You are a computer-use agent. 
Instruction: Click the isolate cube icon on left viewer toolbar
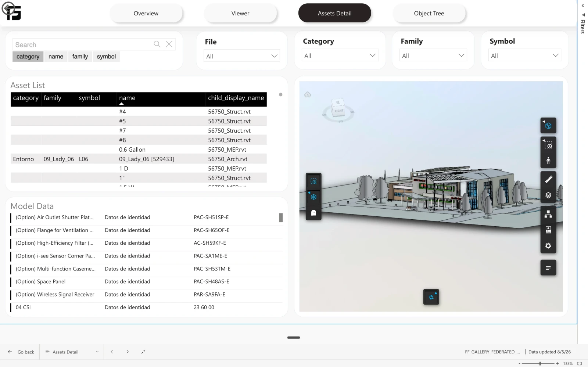pos(313,197)
